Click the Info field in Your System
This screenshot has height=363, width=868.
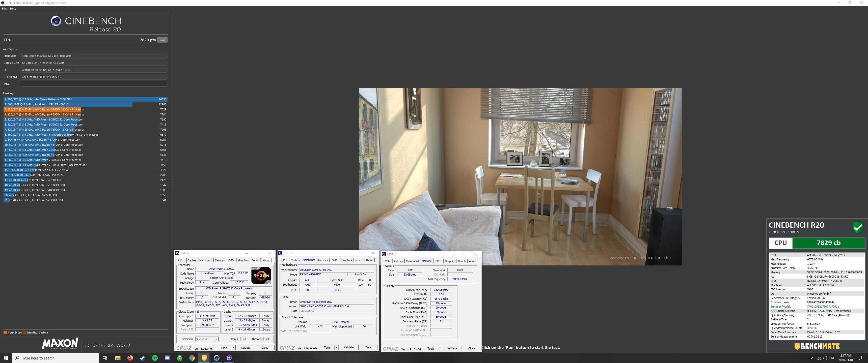pyautogui.click(x=94, y=84)
